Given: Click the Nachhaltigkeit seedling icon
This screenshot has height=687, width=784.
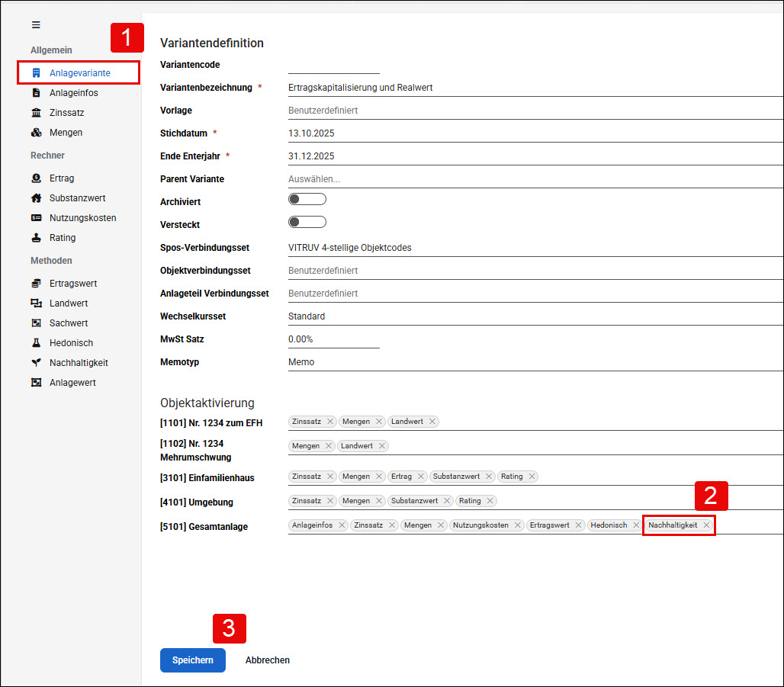Looking at the screenshot, I should pyautogui.click(x=36, y=362).
